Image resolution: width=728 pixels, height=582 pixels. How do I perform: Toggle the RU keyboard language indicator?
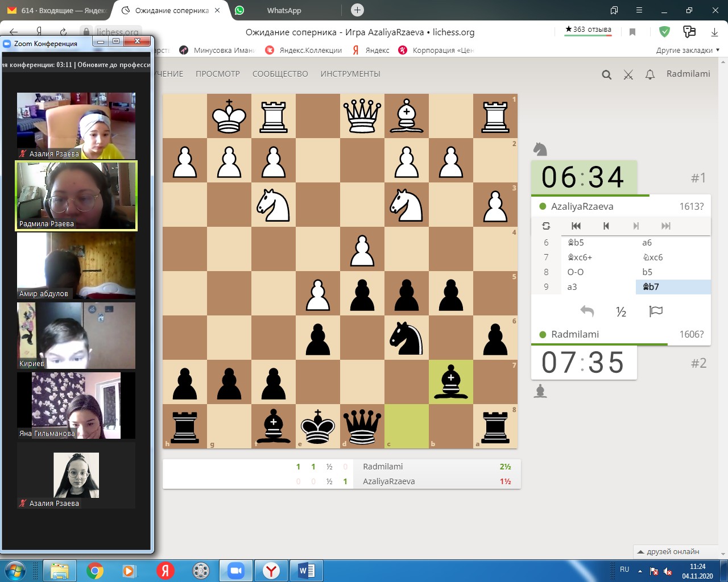click(x=624, y=569)
